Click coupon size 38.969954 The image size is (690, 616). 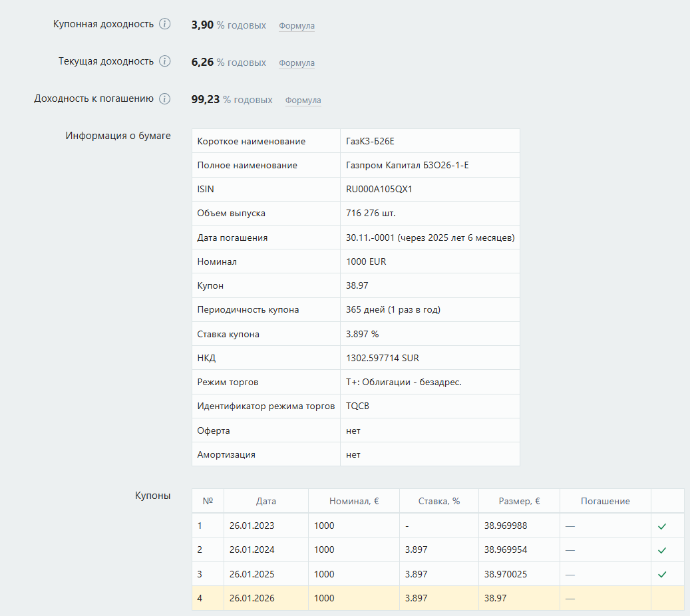[506, 549]
